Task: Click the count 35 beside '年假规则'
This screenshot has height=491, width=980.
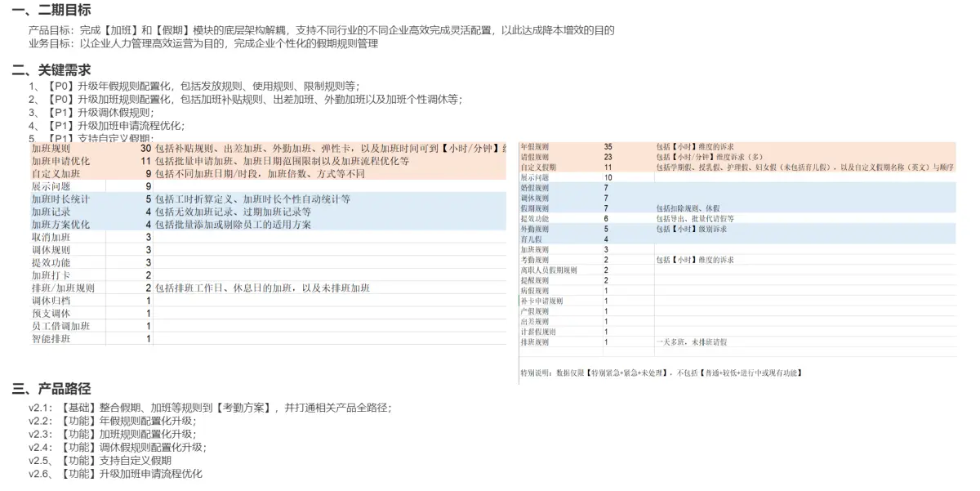Action: tap(608, 147)
